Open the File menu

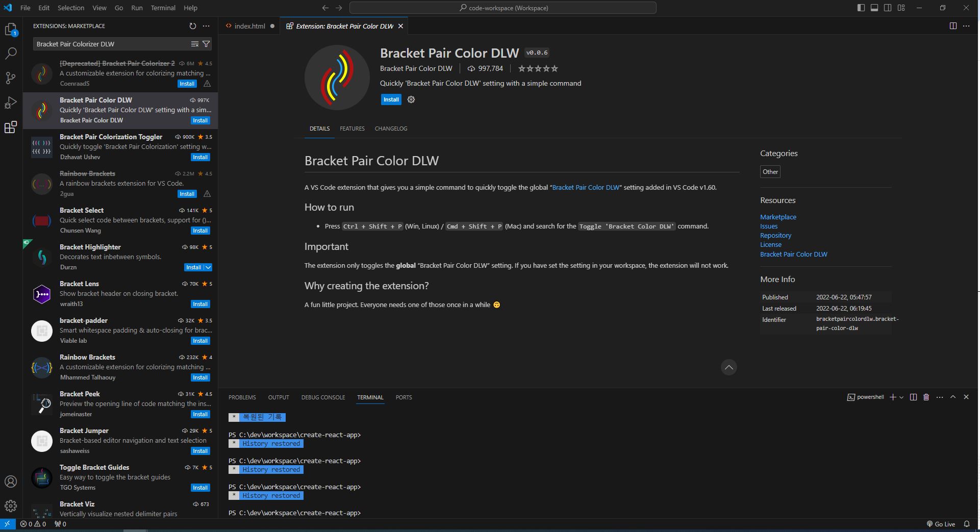click(25, 8)
